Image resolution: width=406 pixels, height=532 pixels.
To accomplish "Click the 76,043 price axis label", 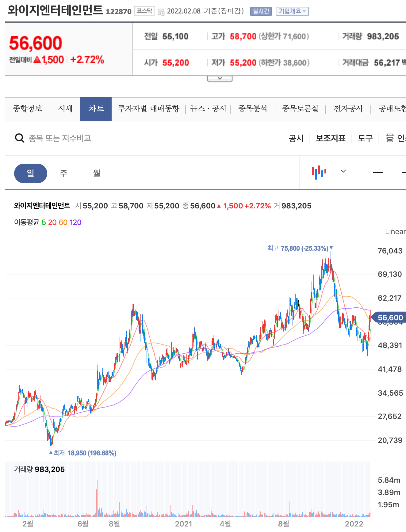I will point(390,251).
